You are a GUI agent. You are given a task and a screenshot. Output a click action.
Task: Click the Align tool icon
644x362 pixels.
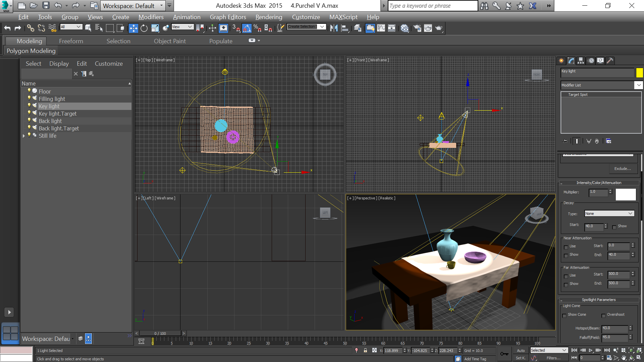[x=345, y=28]
